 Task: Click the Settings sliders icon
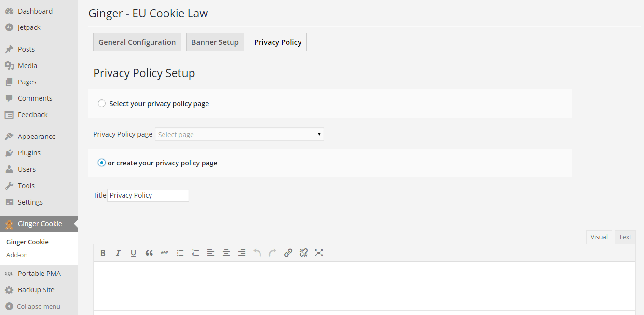tap(9, 202)
